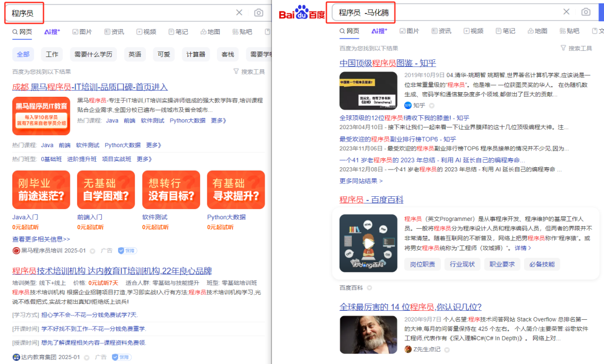Click the 黑马程序员培训 source logo icon
Screen dimensions: 604x364
tap(16, 250)
